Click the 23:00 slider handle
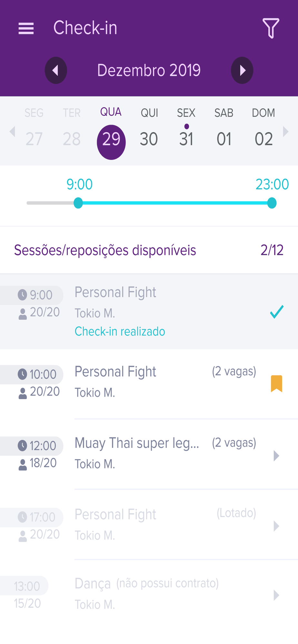298x644 pixels. pyautogui.click(x=272, y=203)
